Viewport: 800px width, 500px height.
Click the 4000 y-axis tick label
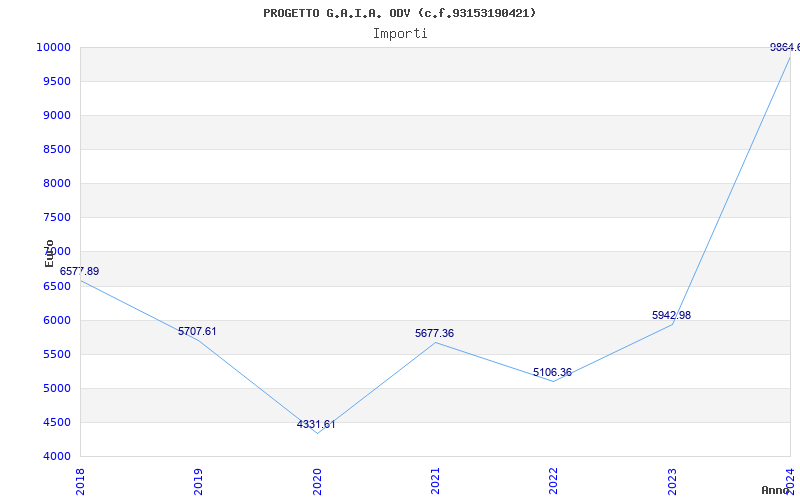57,456
